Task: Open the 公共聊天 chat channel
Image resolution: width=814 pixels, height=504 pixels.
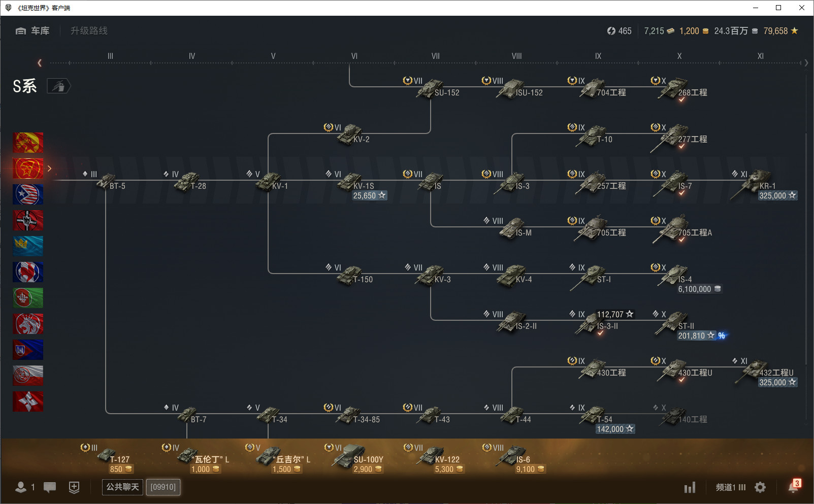Action: (x=122, y=487)
